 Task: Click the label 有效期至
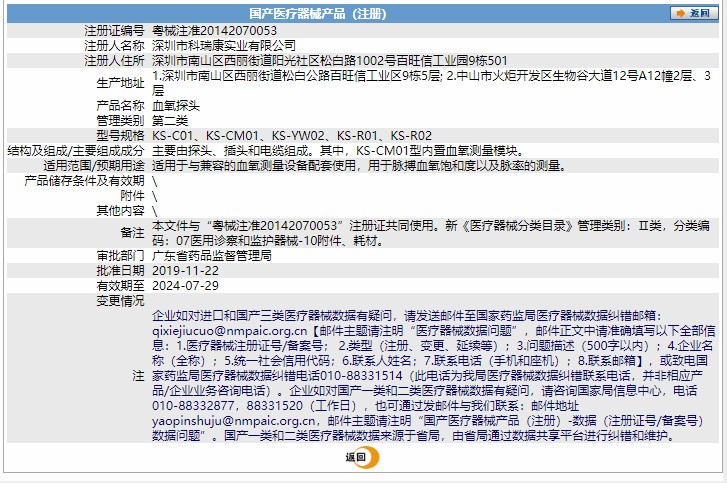click(x=120, y=286)
